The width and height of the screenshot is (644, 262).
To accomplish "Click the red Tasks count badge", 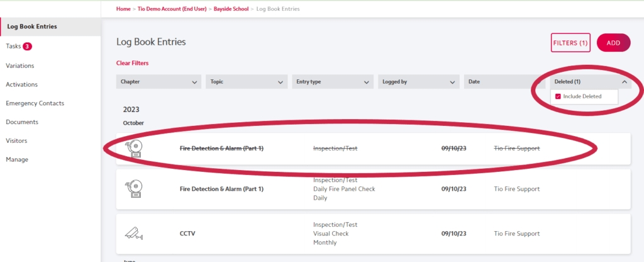I will 28,46.
